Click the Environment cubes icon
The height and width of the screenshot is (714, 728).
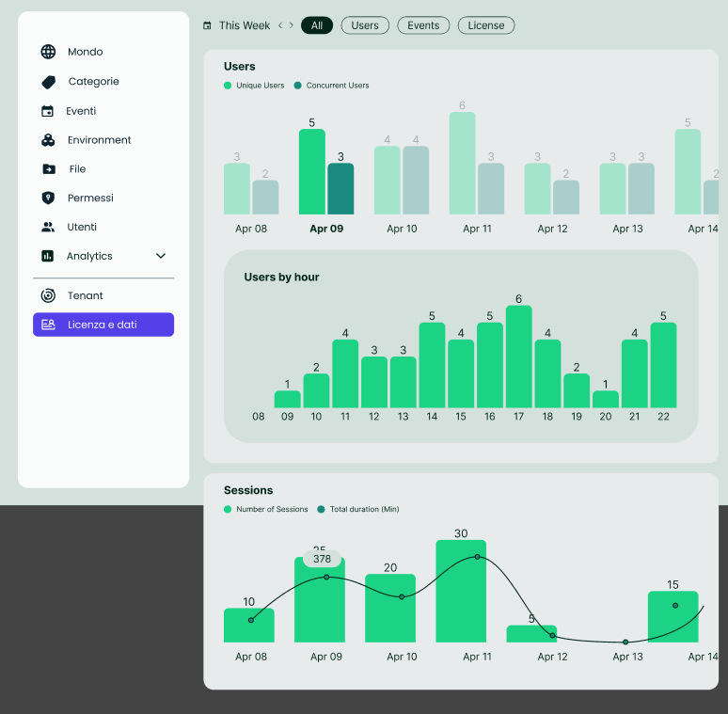point(48,140)
